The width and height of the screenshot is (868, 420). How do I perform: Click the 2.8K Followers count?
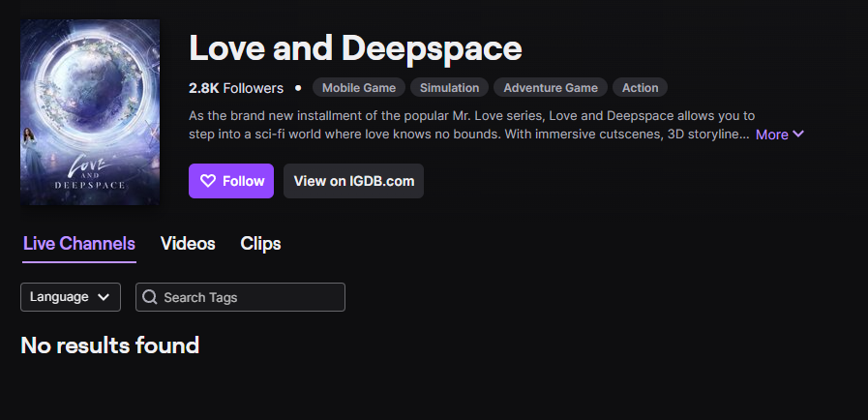(236, 88)
